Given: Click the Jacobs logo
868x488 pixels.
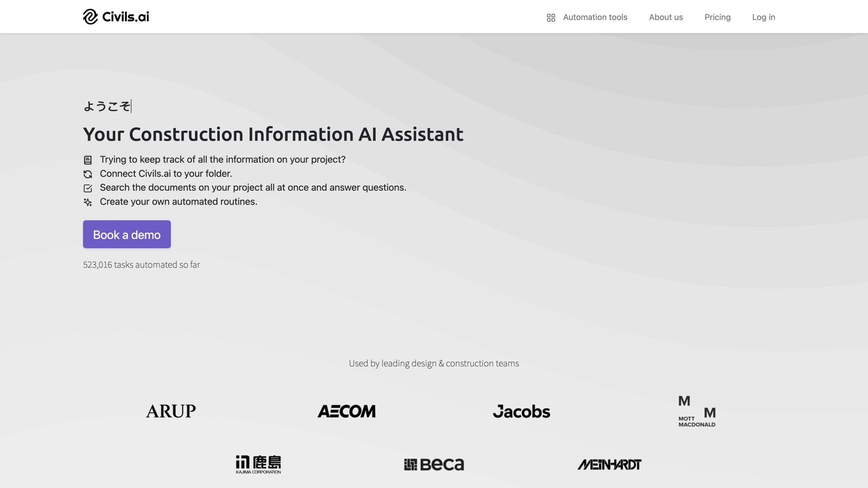Looking at the screenshot, I should tap(522, 412).
